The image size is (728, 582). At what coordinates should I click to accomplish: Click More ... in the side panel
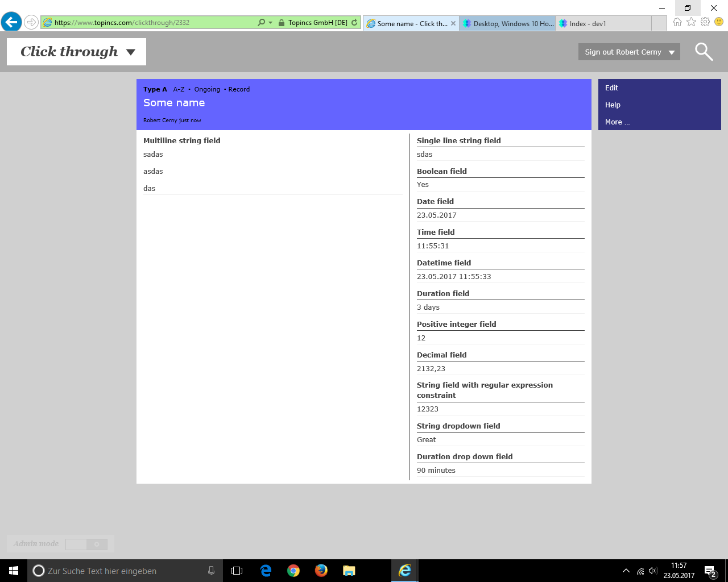pos(617,122)
